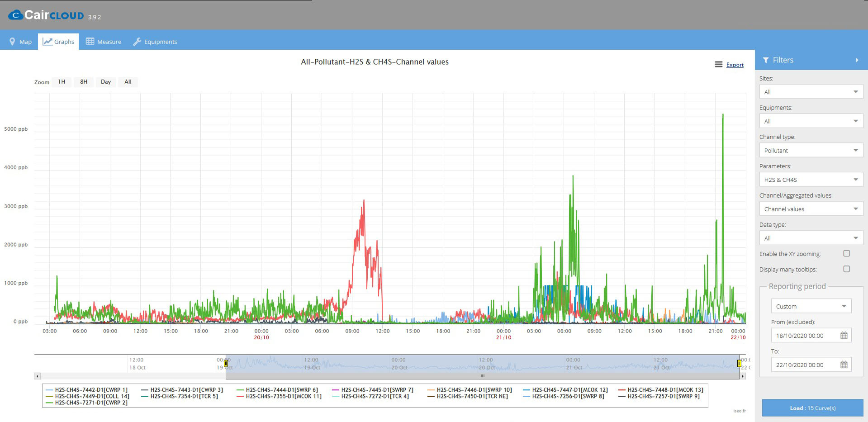This screenshot has width=868, height=422.
Task: Click the Export link
Action: pyautogui.click(x=735, y=65)
